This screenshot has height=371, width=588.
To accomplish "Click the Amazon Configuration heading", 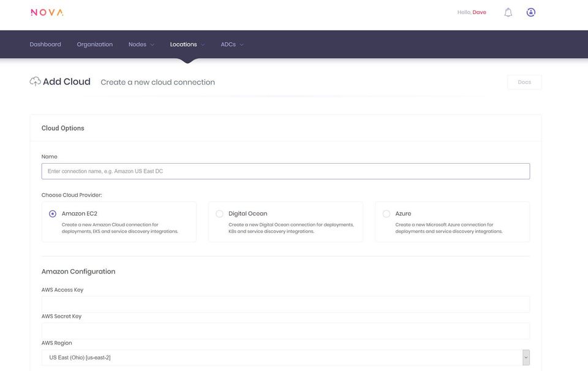I will [x=78, y=272].
